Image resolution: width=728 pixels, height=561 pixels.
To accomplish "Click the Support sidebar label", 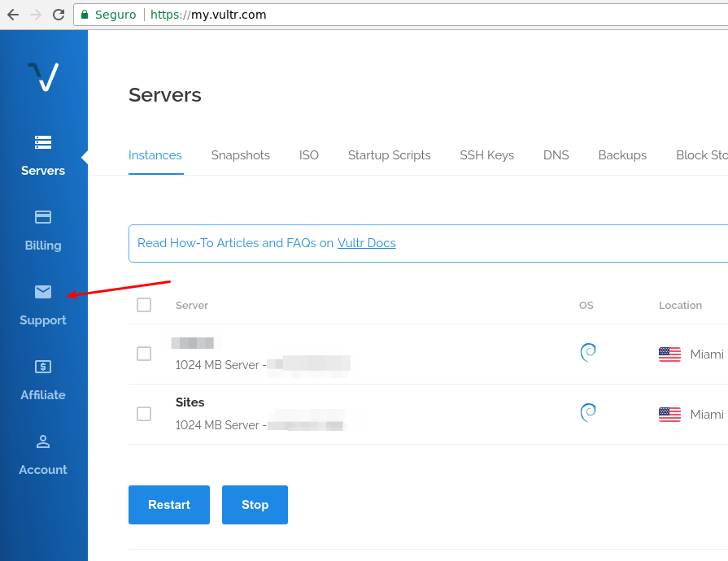I will (x=43, y=320).
